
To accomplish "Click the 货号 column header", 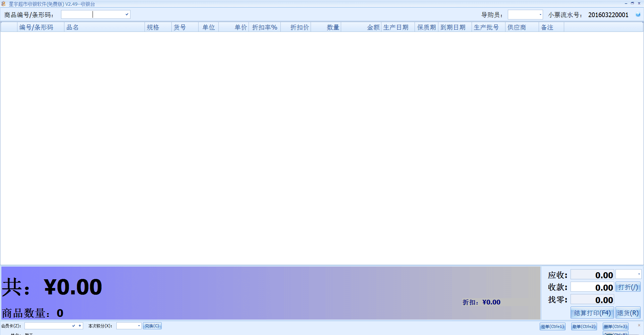I will click(185, 27).
